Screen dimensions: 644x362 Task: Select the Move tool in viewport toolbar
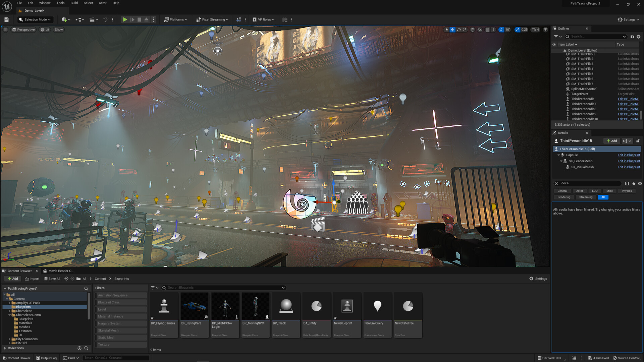point(452,29)
